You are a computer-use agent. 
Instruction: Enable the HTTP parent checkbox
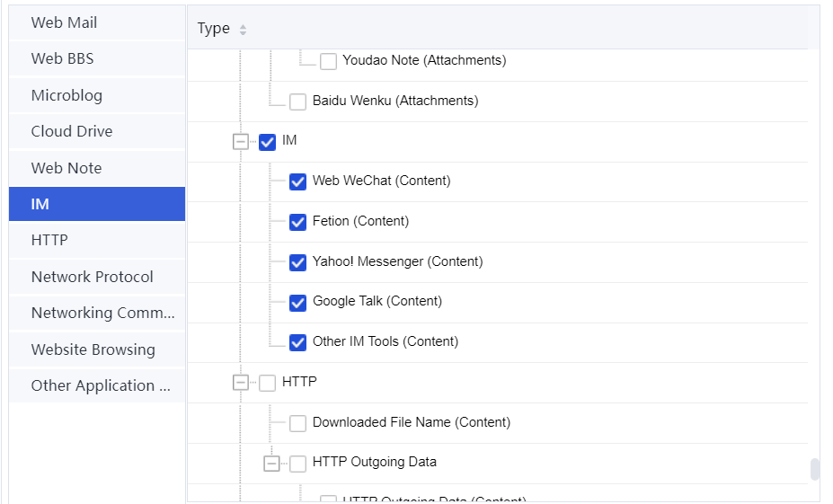pyautogui.click(x=267, y=383)
